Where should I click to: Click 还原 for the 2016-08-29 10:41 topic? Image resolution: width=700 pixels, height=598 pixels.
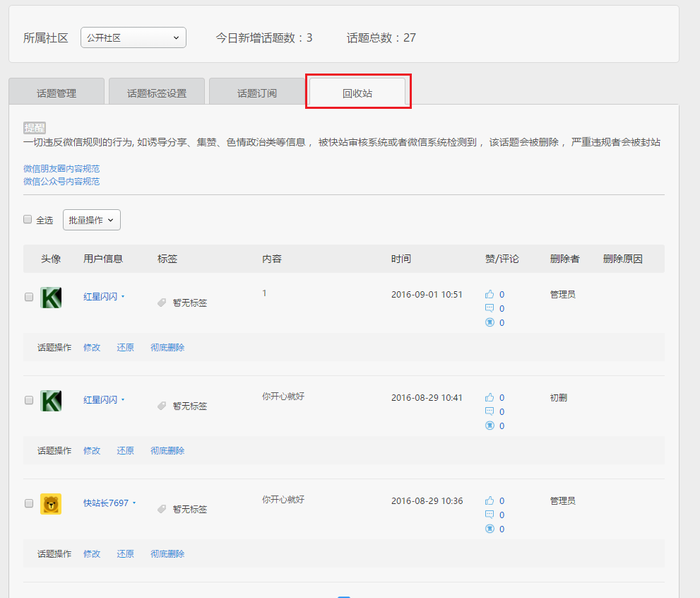(x=126, y=451)
